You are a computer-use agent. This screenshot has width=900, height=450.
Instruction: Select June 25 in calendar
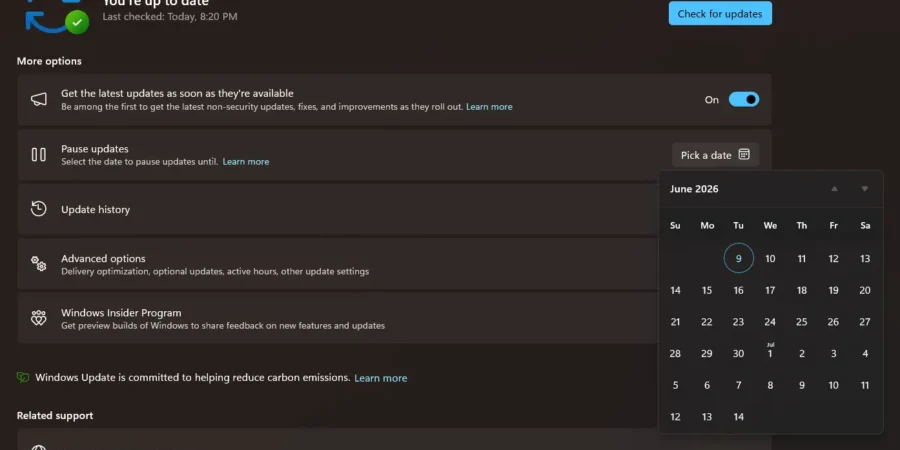tap(802, 322)
